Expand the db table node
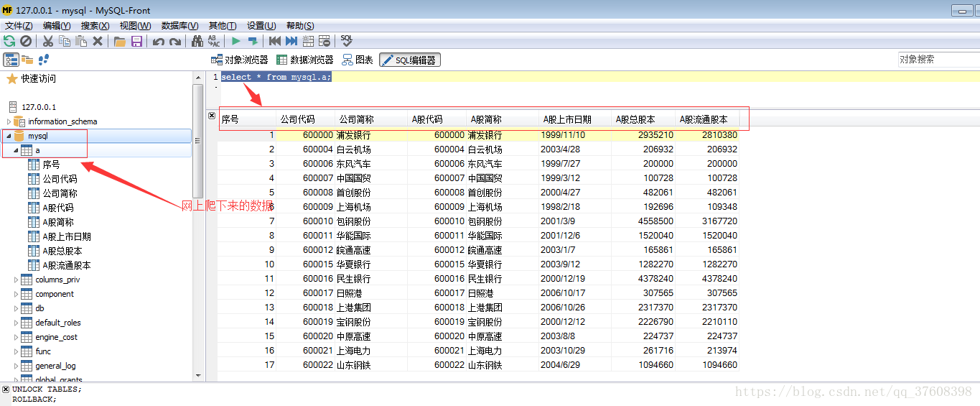Image resolution: width=980 pixels, height=406 pixels. click(16, 308)
